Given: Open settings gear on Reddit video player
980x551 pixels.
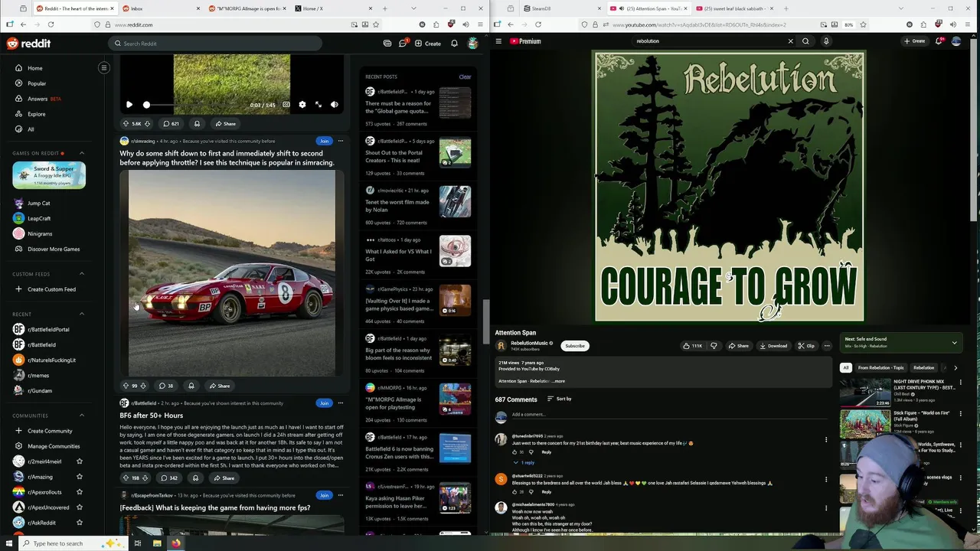Looking at the screenshot, I should click(302, 105).
